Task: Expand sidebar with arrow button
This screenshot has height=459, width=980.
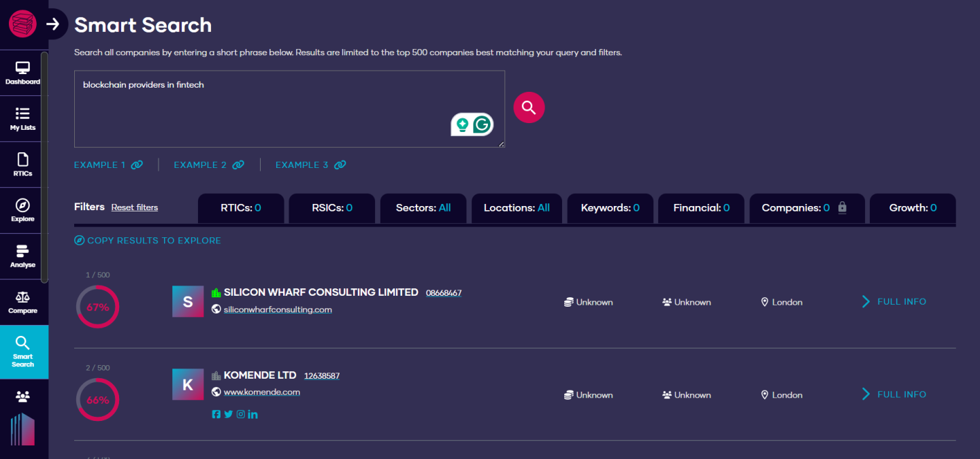Action: coord(53,24)
